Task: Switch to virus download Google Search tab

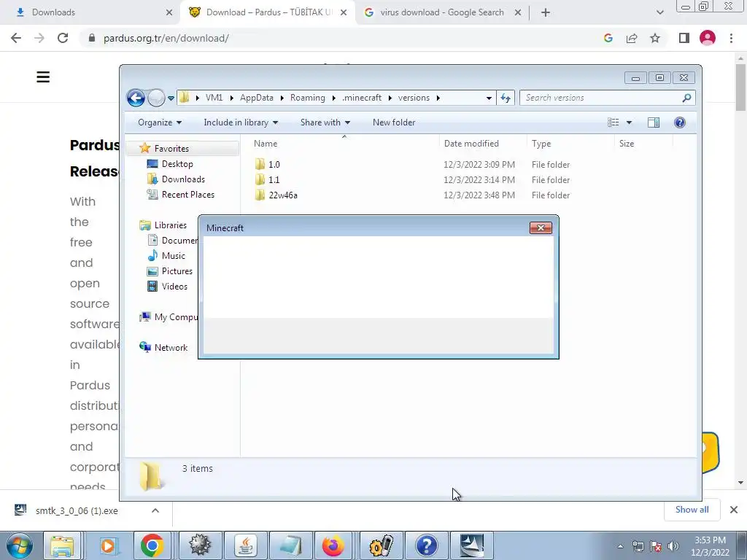Action: coord(441,12)
